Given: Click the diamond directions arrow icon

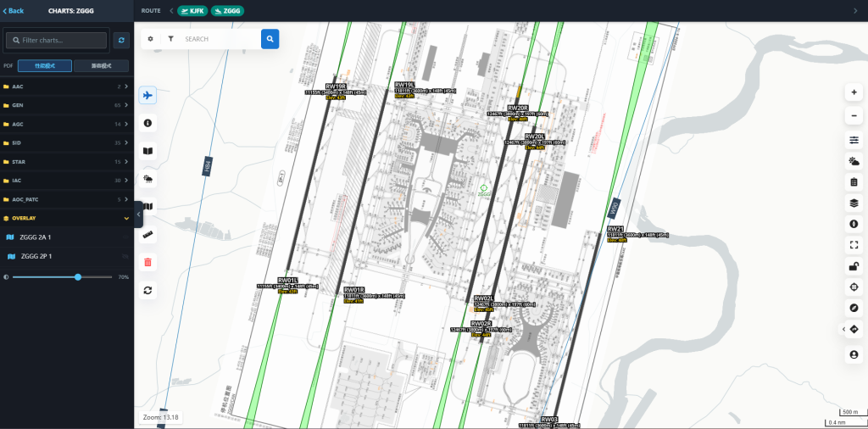Looking at the screenshot, I should (x=854, y=329).
